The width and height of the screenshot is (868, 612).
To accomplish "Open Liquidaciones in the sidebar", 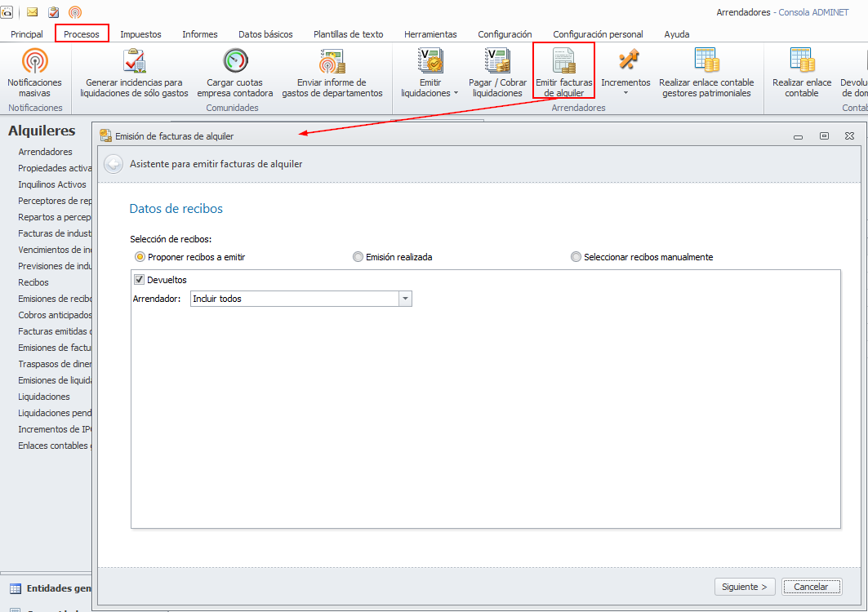I will pos(44,397).
